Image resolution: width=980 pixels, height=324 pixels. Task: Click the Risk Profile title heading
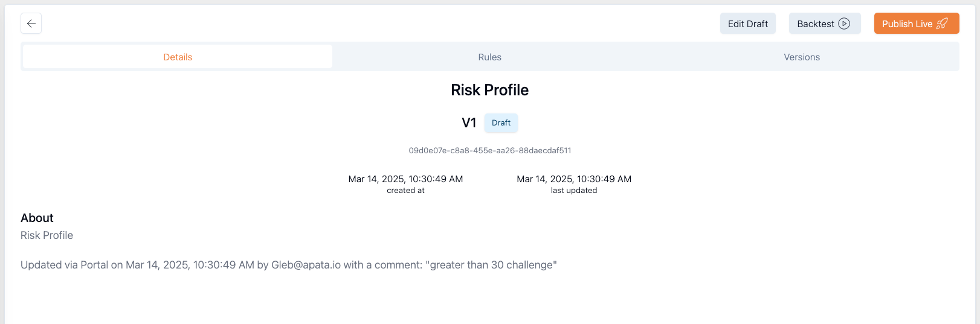(490, 90)
